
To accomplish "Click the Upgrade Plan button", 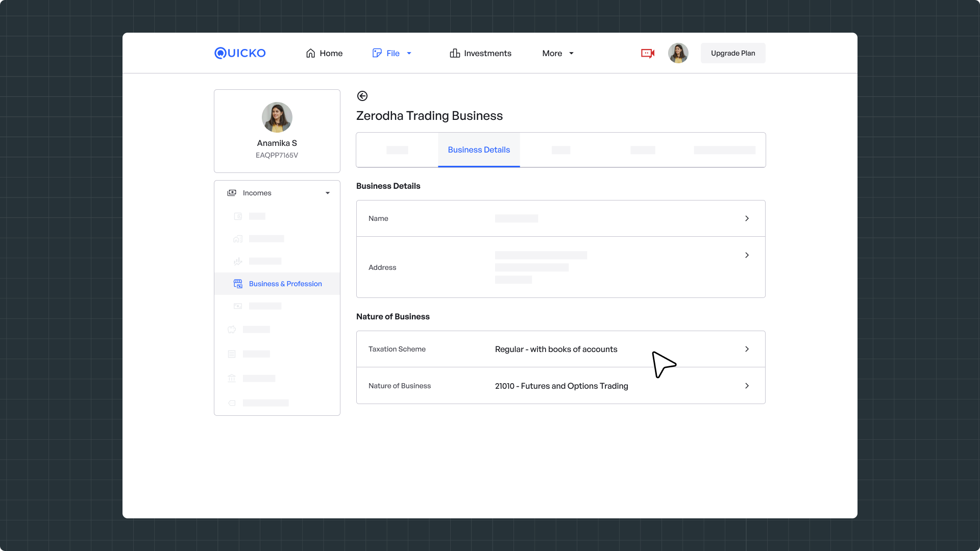I will (733, 53).
